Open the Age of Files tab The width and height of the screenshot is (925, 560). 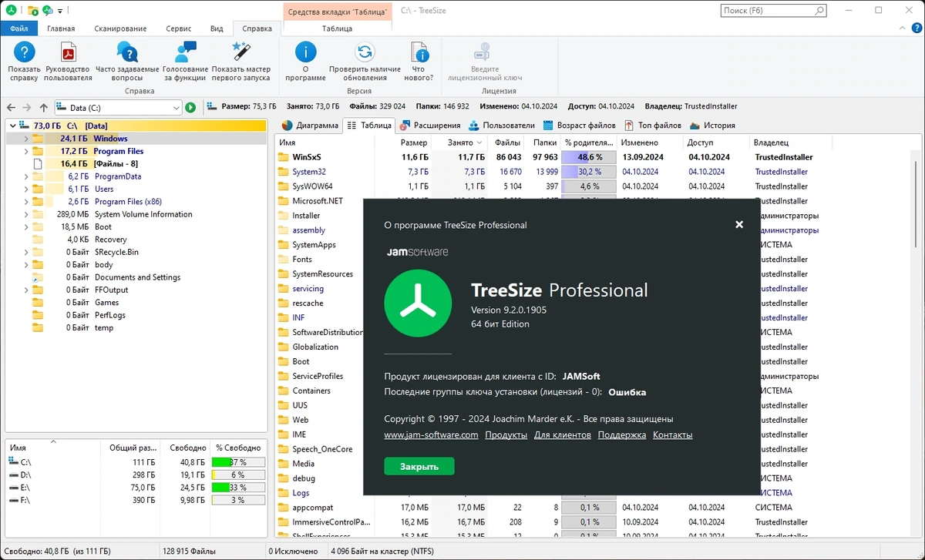580,125
